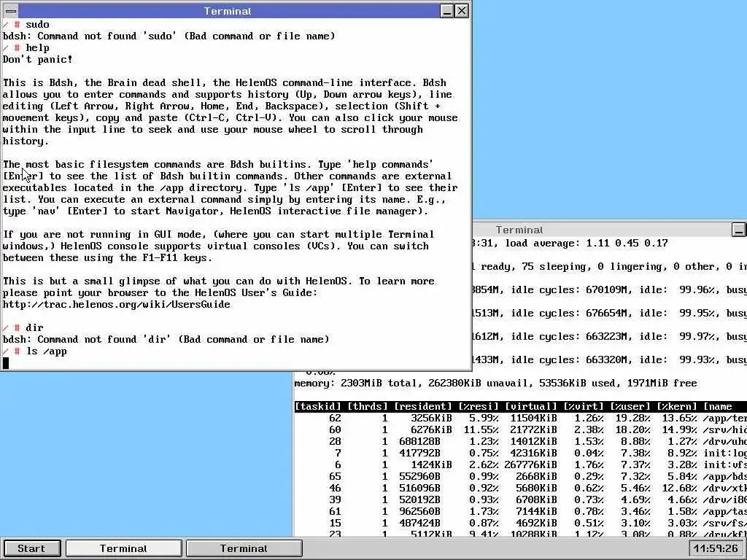This screenshot has height=560, width=747.
Task: Click the '75 sleeping' task status text
Action: point(554,267)
